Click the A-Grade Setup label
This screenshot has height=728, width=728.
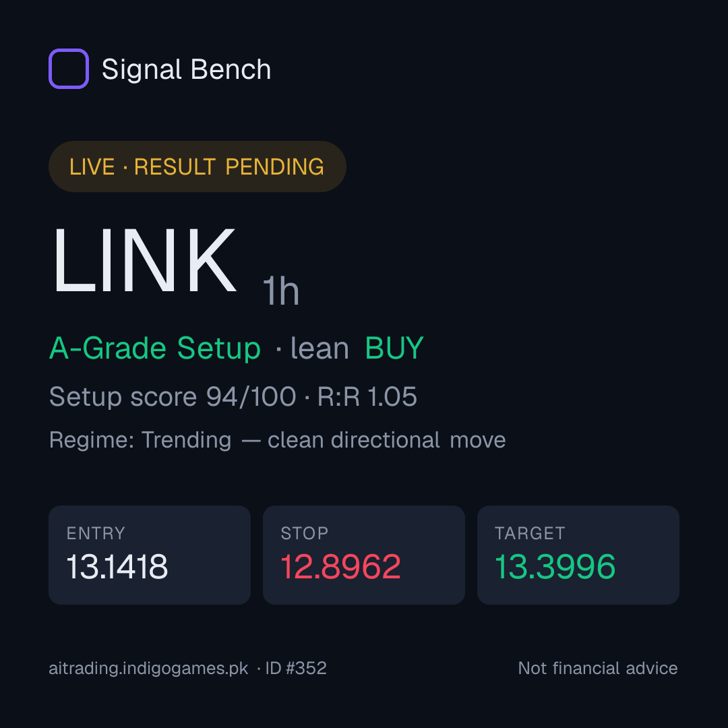point(154,348)
